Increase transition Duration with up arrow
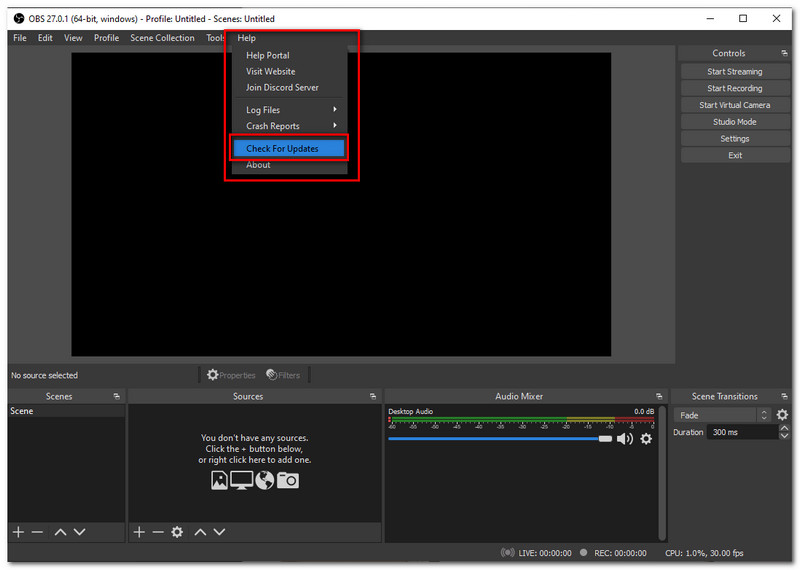 [785, 428]
